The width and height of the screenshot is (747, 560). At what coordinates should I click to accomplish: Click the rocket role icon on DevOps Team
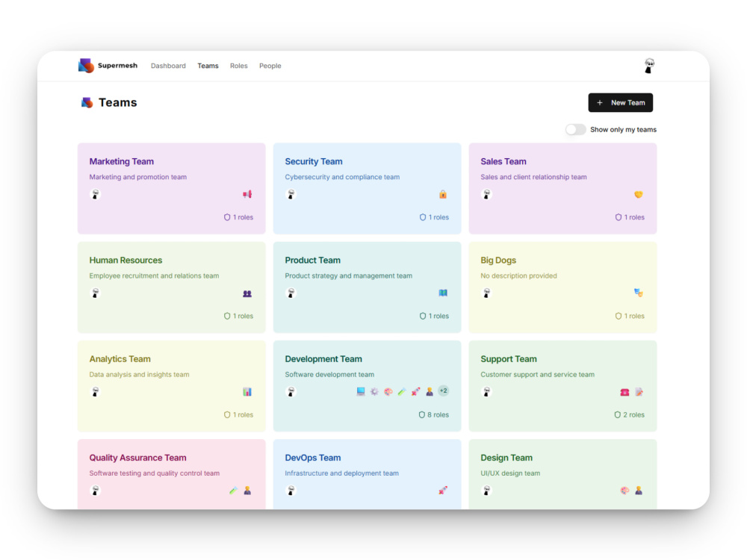(x=443, y=491)
